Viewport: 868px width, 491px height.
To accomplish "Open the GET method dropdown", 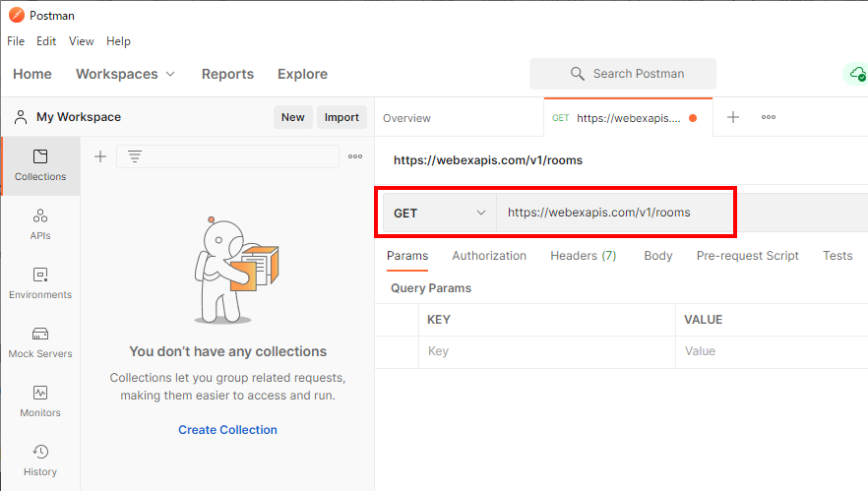I will click(440, 214).
